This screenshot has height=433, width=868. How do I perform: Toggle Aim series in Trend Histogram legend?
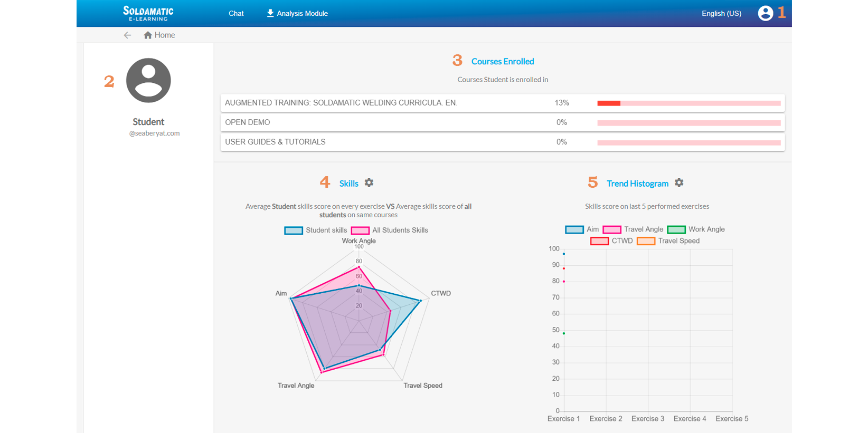tap(582, 229)
